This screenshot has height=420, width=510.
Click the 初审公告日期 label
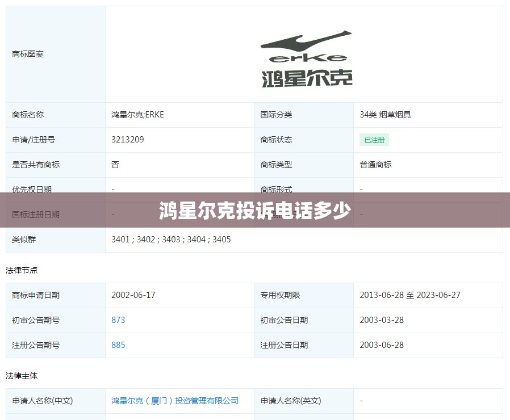tap(284, 320)
